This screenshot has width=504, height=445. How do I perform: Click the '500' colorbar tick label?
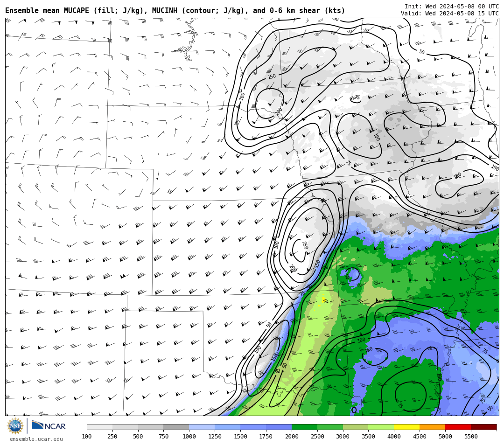138,436
